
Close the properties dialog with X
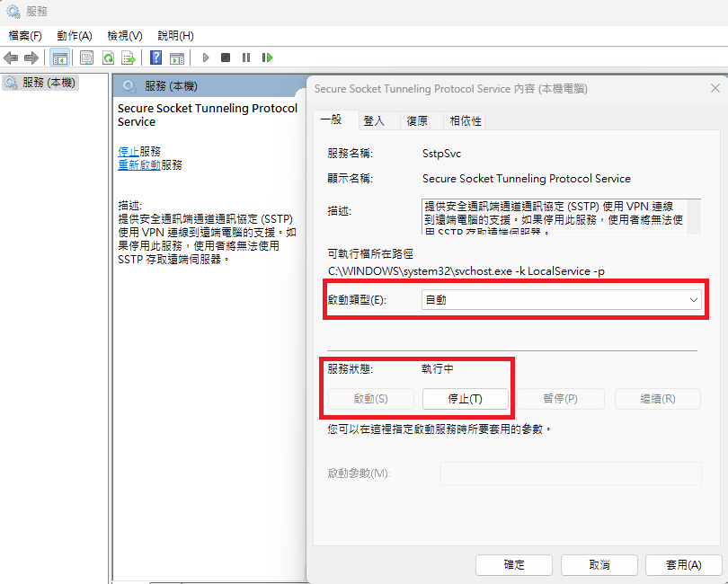tap(715, 88)
